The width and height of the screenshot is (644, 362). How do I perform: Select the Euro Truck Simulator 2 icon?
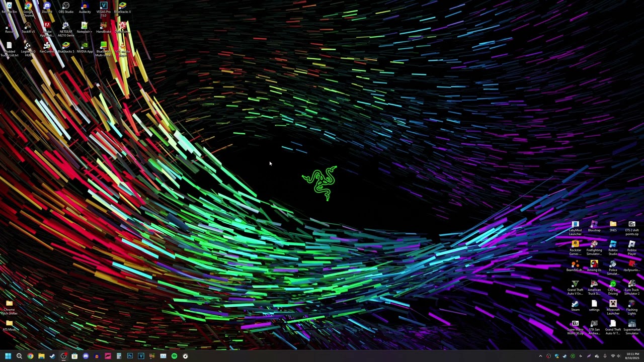pos(632,288)
